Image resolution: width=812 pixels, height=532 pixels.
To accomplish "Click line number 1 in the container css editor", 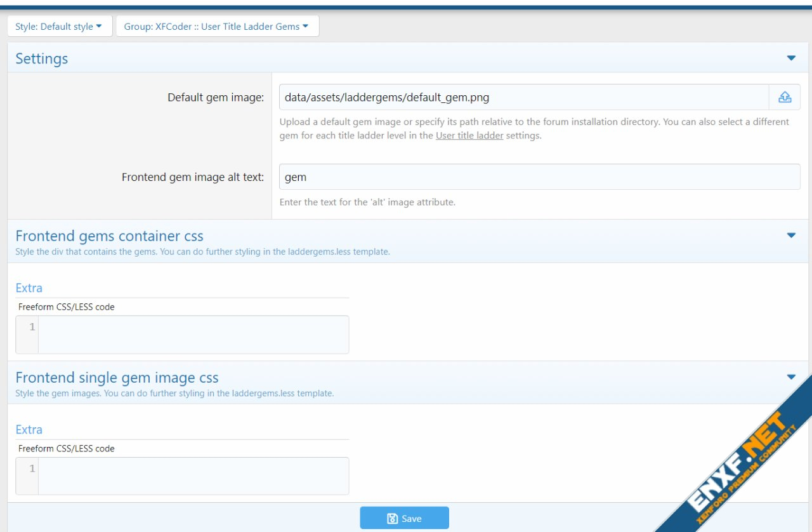I will 32,327.
